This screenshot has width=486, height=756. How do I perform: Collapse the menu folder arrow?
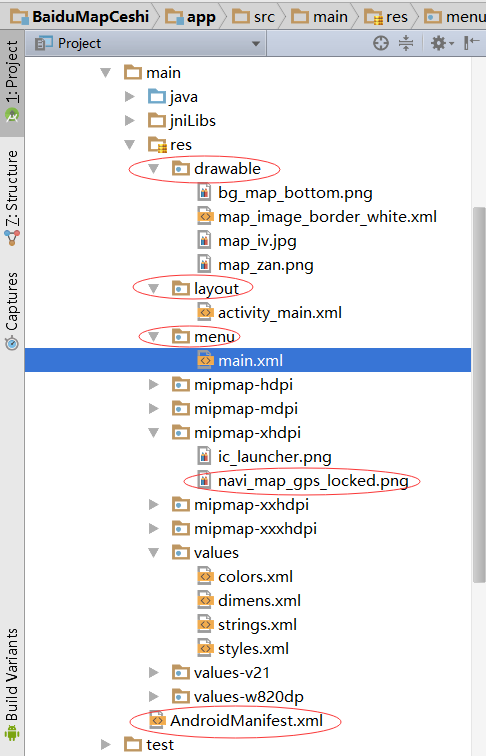(154, 337)
